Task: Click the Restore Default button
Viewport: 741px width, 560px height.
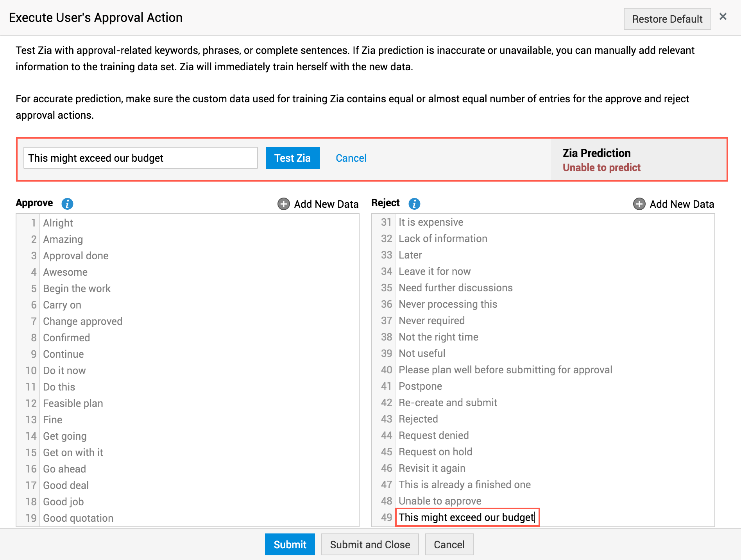Action: [x=667, y=19]
